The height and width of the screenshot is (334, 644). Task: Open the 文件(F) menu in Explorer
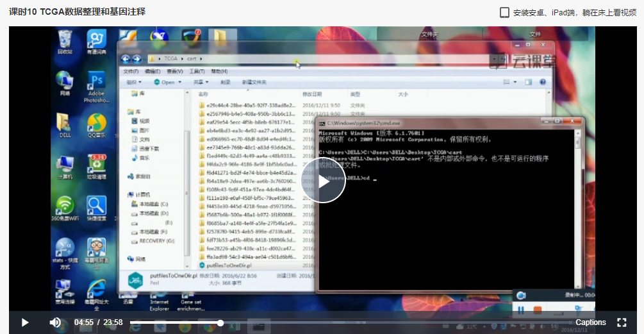click(131, 71)
